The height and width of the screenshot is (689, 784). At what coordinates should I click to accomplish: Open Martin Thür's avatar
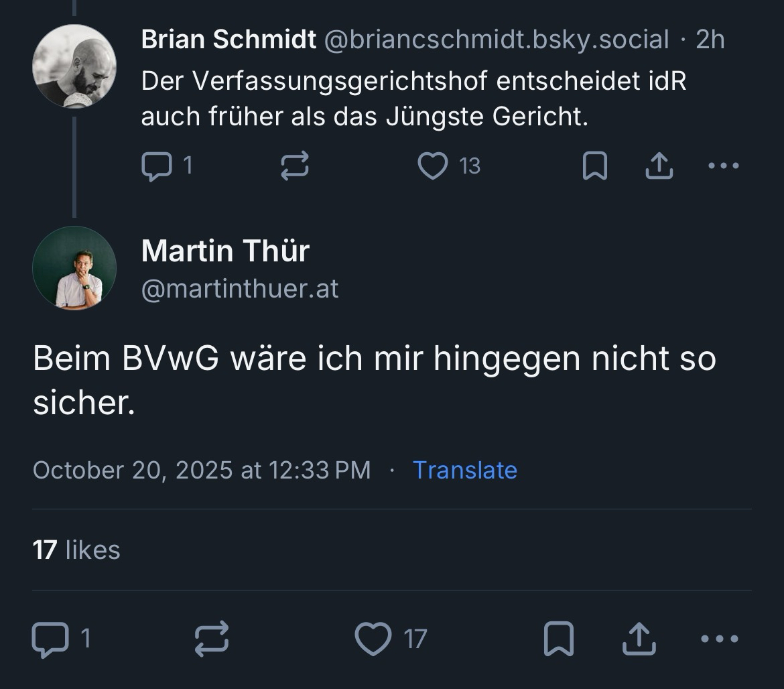[74, 268]
